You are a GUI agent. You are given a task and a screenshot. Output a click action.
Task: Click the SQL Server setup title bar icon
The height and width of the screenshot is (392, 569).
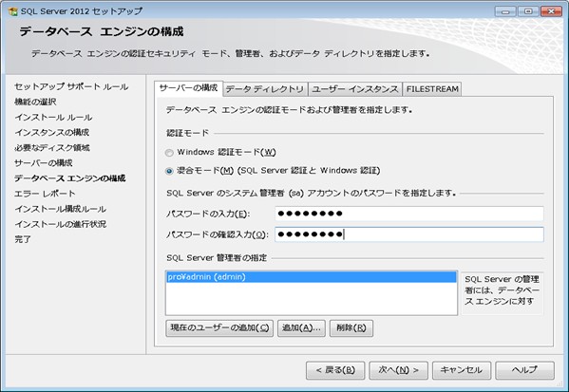tap(12, 11)
